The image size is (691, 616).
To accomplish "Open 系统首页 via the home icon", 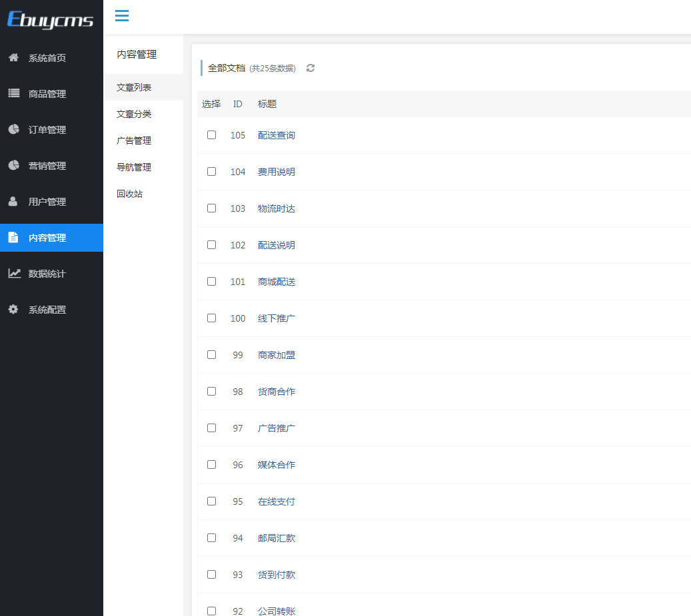I will [x=14, y=58].
